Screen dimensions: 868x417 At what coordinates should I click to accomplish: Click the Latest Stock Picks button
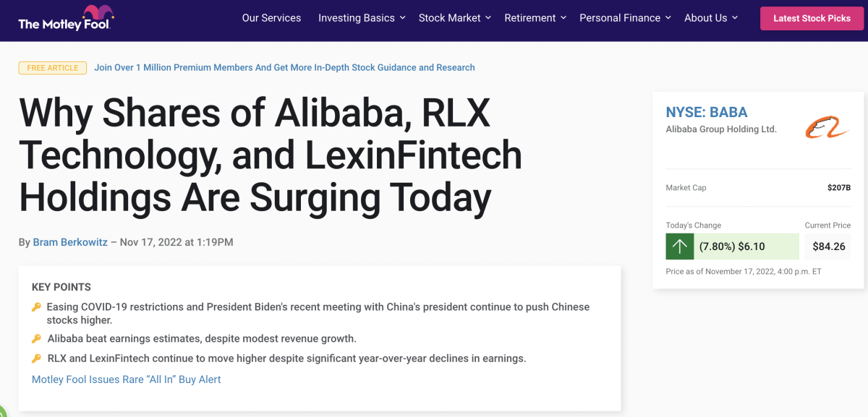point(812,18)
